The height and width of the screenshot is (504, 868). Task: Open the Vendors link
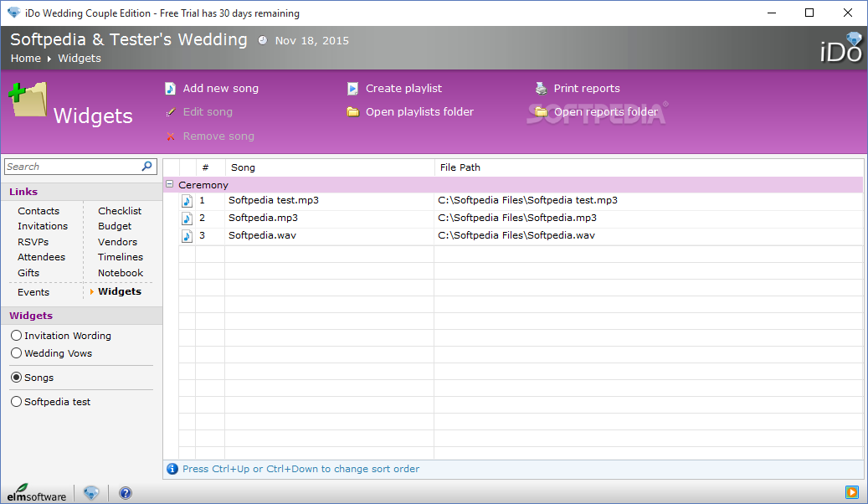(x=117, y=242)
